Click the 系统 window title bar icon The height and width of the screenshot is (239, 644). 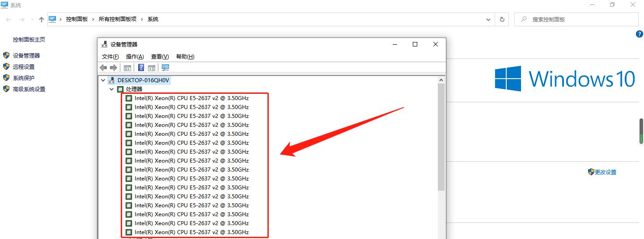(4, 5)
